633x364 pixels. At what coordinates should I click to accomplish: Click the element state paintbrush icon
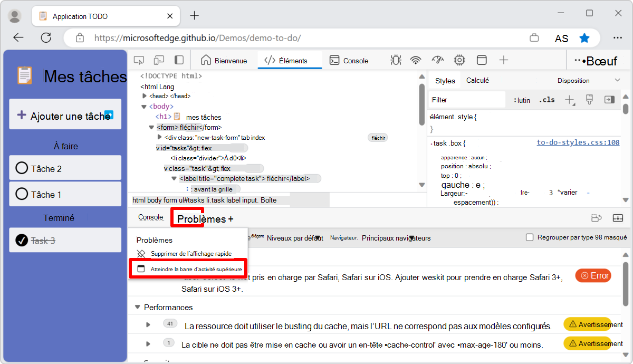[x=589, y=99]
